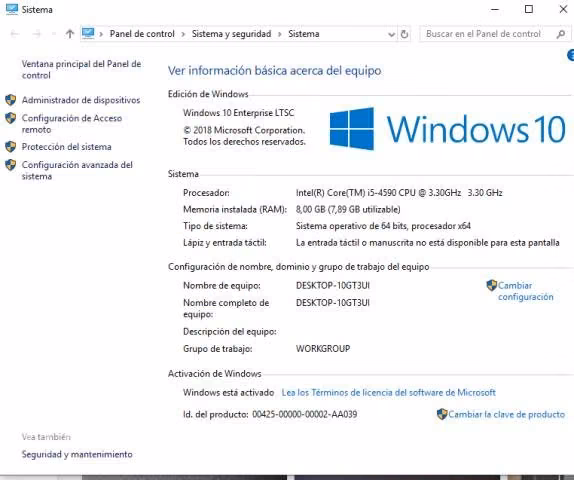Read Términos de licencia del software Microsoft

(x=388, y=392)
